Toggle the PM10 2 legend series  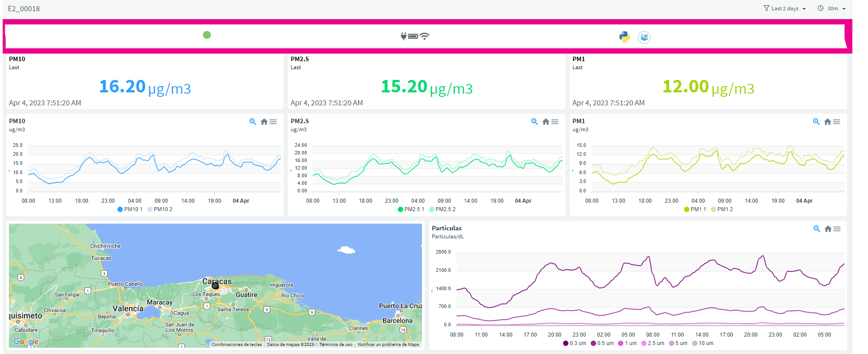tap(160, 209)
